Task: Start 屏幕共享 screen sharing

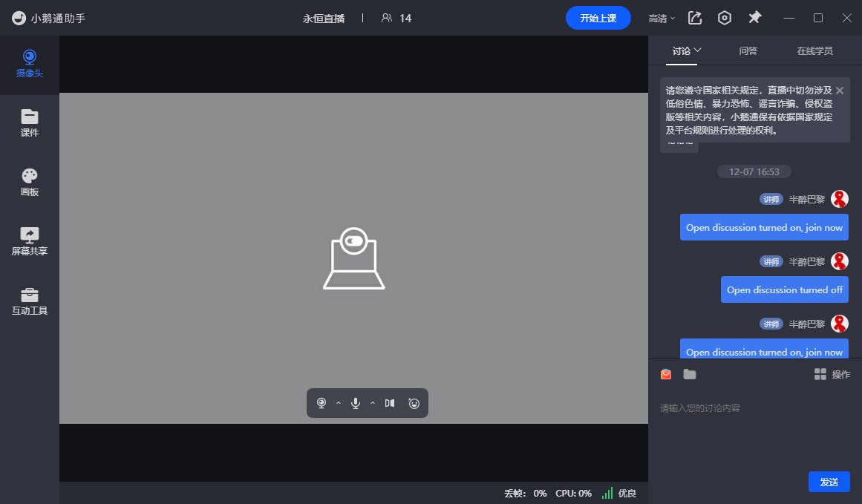Action: tap(30, 242)
